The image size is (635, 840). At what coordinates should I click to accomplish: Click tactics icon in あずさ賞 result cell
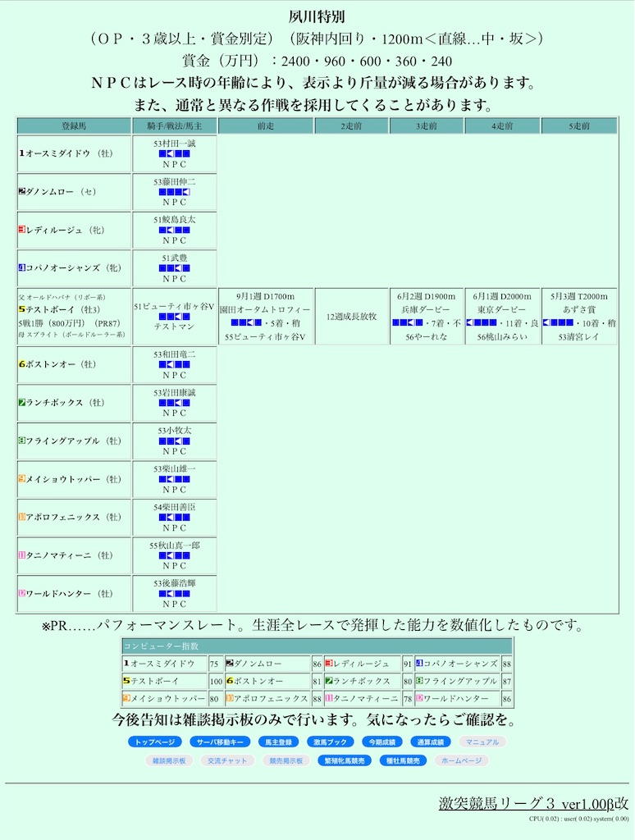[x=558, y=322]
